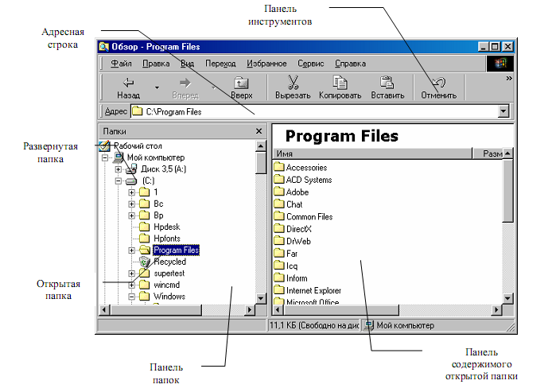This screenshot has height=392, width=552.
Task: Expand the Bp folder node
Action: (131, 215)
